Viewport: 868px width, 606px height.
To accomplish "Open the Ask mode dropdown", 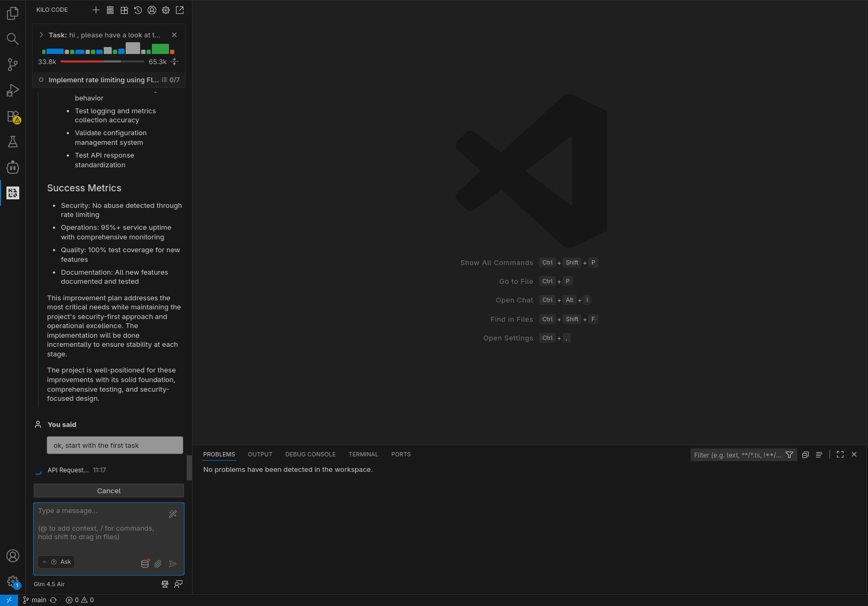I will pyautogui.click(x=56, y=562).
